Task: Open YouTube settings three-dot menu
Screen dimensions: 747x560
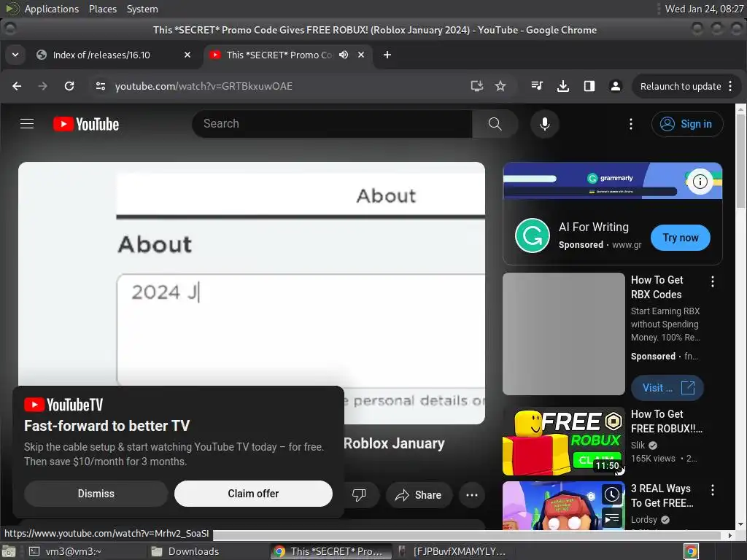Action: click(x=631, y=124)
